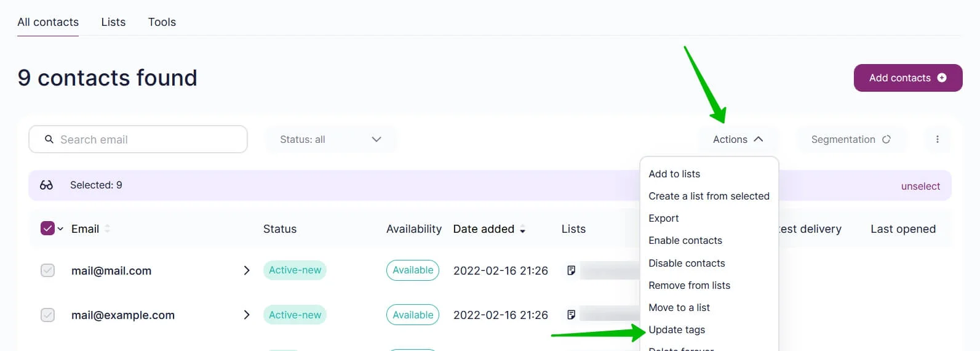
Task: Toggle Date added sort arrow
Action: coord(523,230)
